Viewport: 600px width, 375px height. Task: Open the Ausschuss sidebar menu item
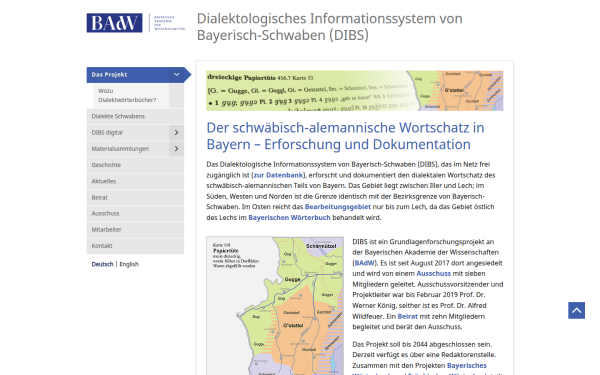135,214
